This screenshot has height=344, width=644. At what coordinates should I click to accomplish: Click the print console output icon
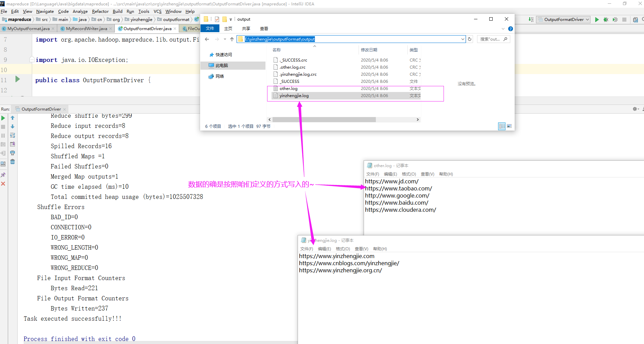(x=13, y=153)
